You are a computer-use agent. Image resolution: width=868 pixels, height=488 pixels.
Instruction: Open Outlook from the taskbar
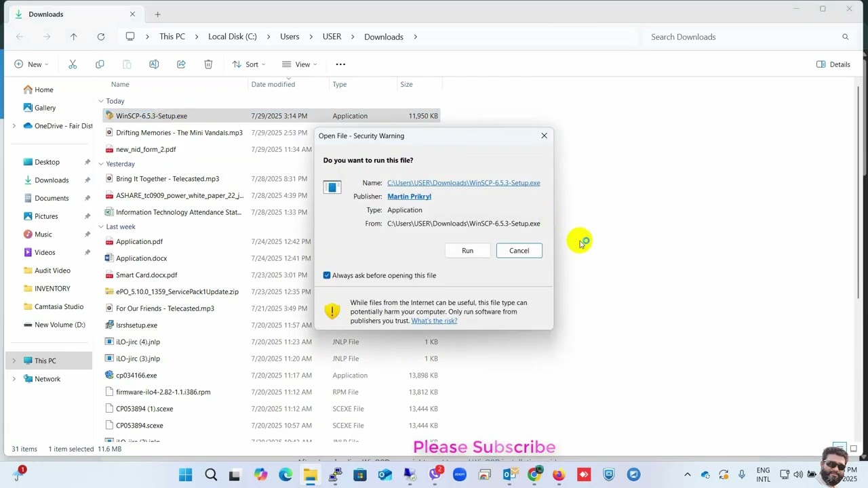[x=509, y=474]
